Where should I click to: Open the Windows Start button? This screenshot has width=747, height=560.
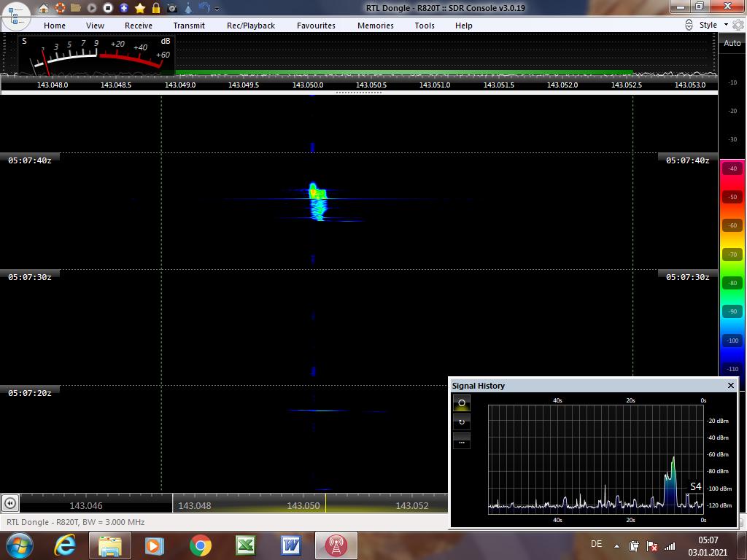[x=18, y=545]
